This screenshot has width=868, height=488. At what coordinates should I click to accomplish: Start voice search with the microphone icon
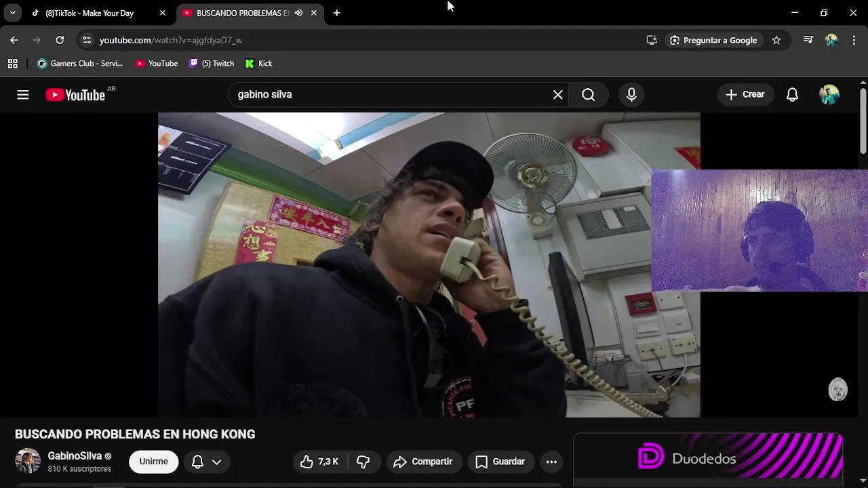(x=631, y=95)
